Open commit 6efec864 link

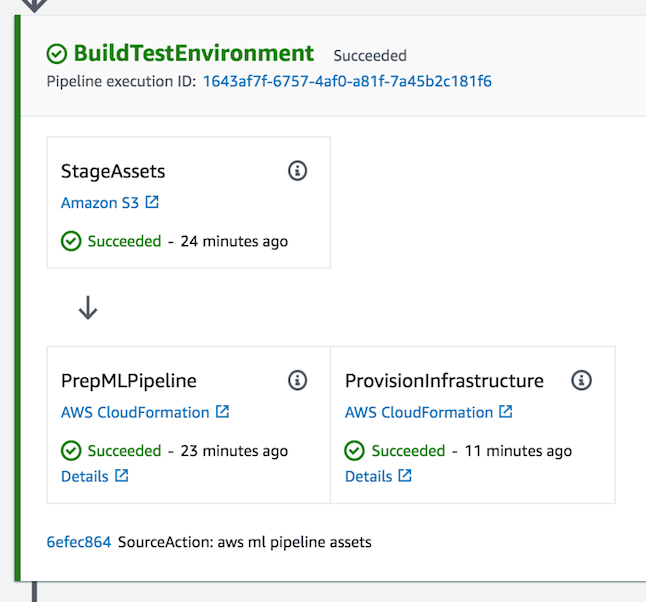[x=79, y=542]
